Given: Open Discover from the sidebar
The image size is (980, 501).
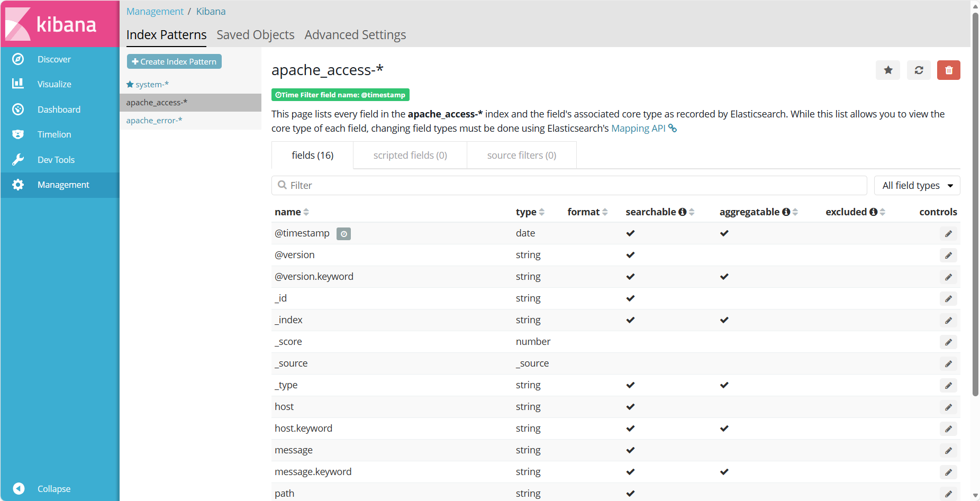Looking at the screenshot, I should pyautogui.click(x=54, y=59).
